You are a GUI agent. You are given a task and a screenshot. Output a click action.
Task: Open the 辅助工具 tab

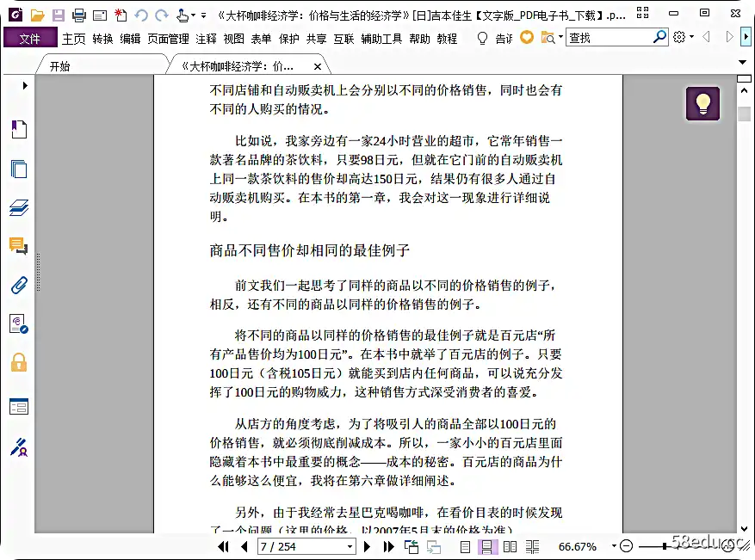point(381,39)
